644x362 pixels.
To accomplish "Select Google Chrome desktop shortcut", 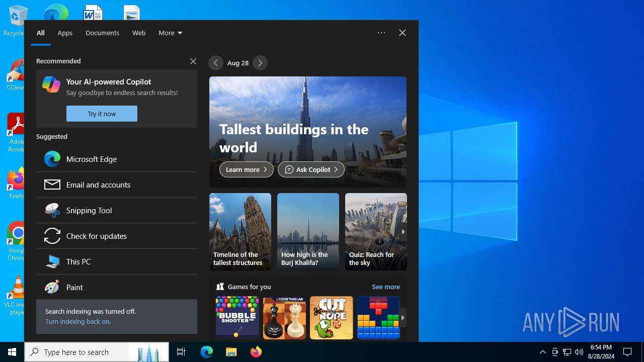I will 16,241.
